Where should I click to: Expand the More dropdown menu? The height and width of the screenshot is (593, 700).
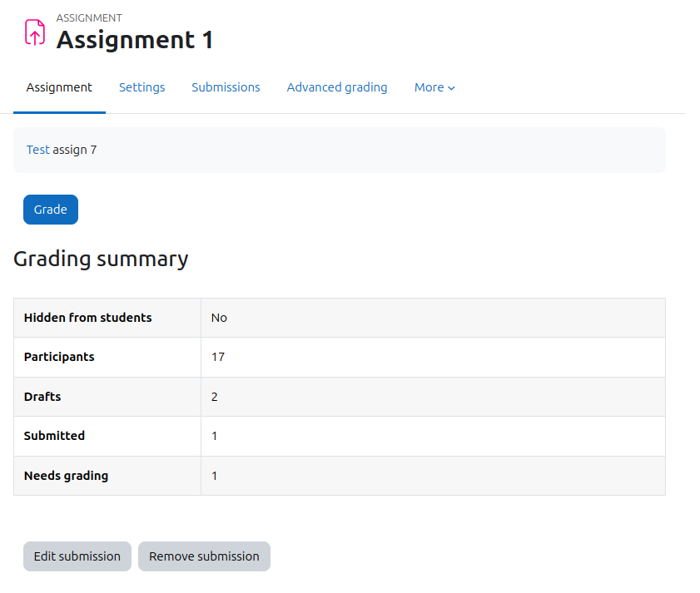(x=434, y=87)
